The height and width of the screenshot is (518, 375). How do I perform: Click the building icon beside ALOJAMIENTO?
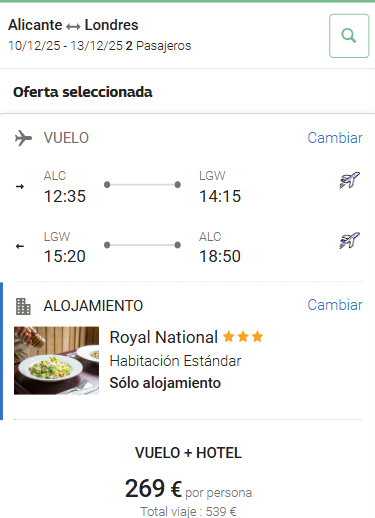point(23,306)
